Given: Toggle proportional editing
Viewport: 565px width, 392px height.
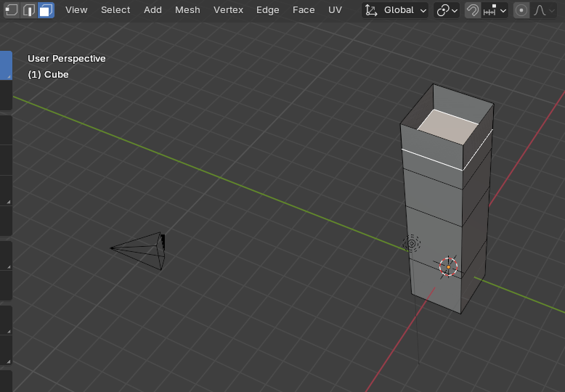Looking at the screenshot, I should tap(521, 10).
